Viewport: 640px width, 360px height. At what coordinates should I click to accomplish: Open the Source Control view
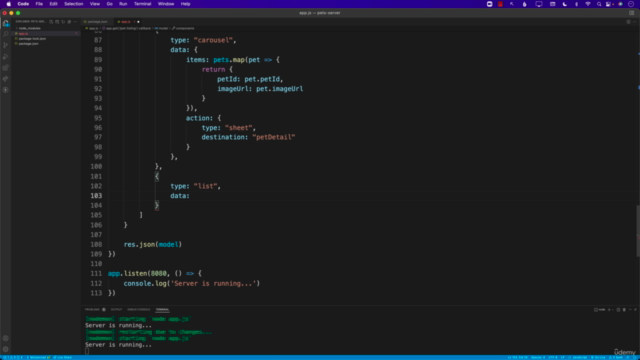click(6, 45)
